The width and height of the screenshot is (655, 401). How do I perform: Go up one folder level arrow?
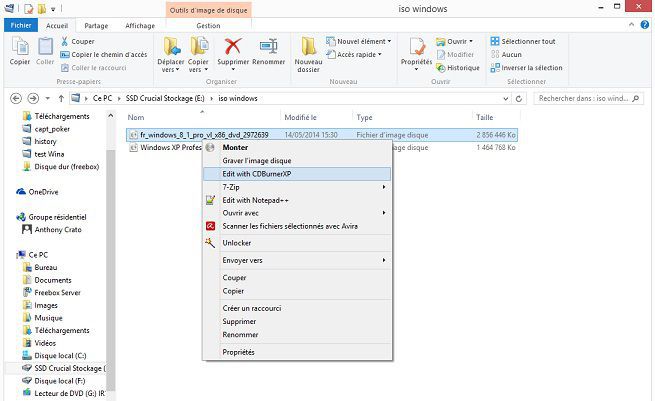[x=61, y=99]
